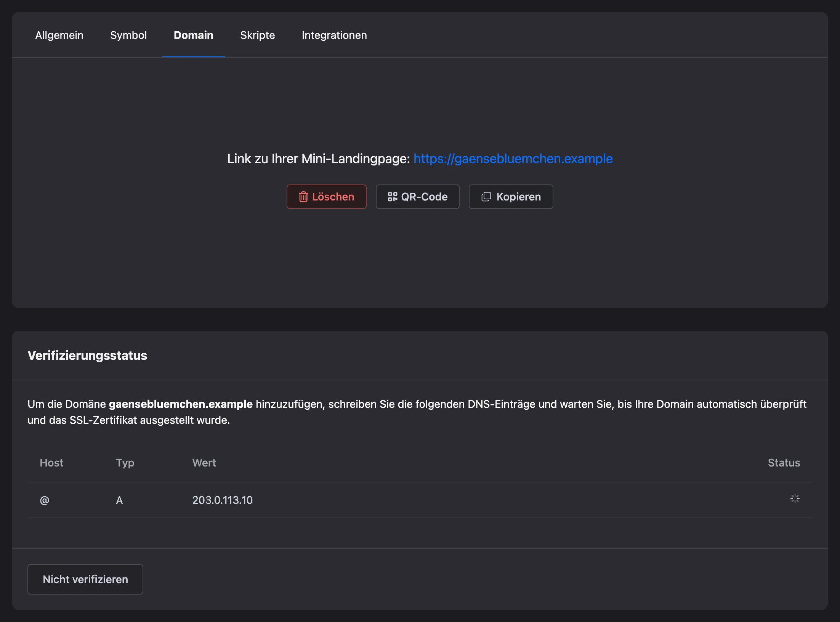This screenshot has height=622, width=840.
Task: Click the loading spinner status icon
Action: click(795, 499)
